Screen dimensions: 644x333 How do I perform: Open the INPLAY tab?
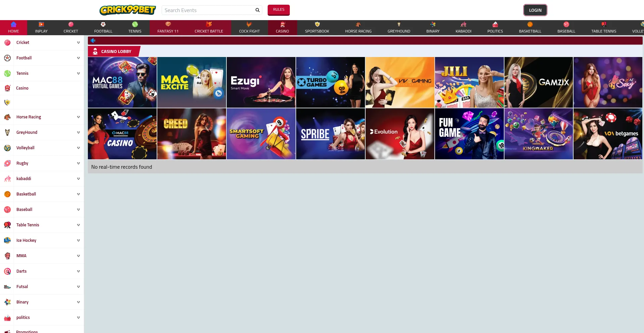(41, 27)
